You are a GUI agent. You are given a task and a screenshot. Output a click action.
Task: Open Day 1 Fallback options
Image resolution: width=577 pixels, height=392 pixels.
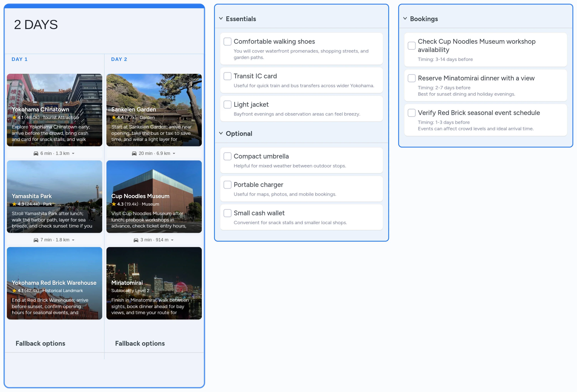click(x=40, y=343)
